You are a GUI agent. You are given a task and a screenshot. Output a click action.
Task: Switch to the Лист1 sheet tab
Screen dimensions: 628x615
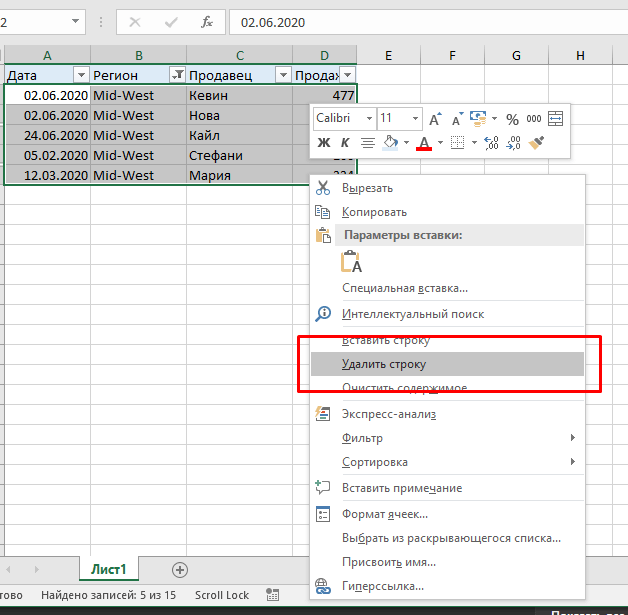pyautogui.click(x=109, y=569)
